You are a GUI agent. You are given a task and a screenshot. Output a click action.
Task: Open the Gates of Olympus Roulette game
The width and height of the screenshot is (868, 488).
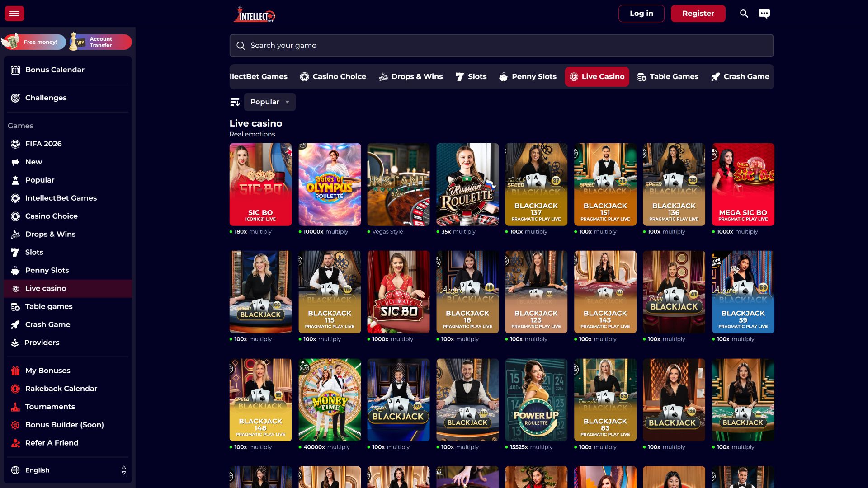point(330,184)
